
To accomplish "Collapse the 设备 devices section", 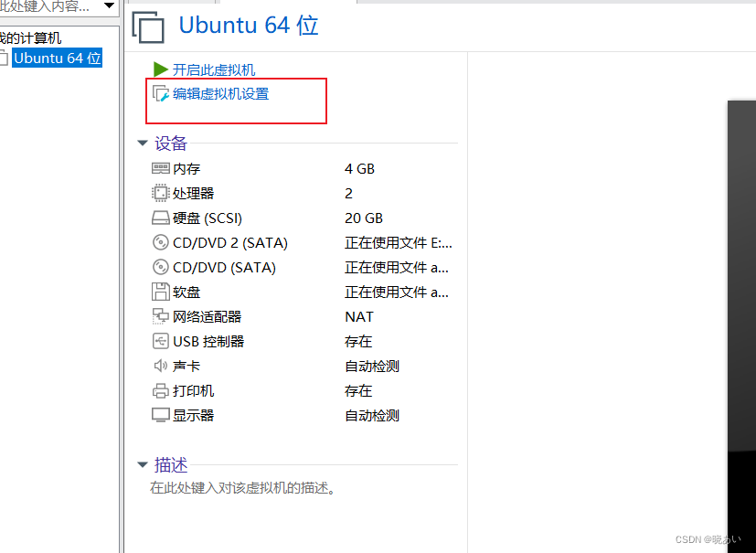I will coord(143,143).
